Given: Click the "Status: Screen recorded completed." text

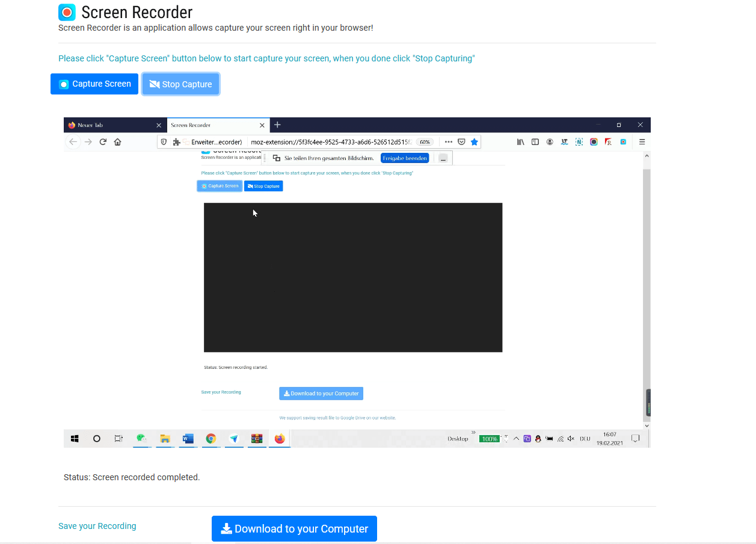Looking at the screenshot, I should pyautogui.click(x=132, y=477).
